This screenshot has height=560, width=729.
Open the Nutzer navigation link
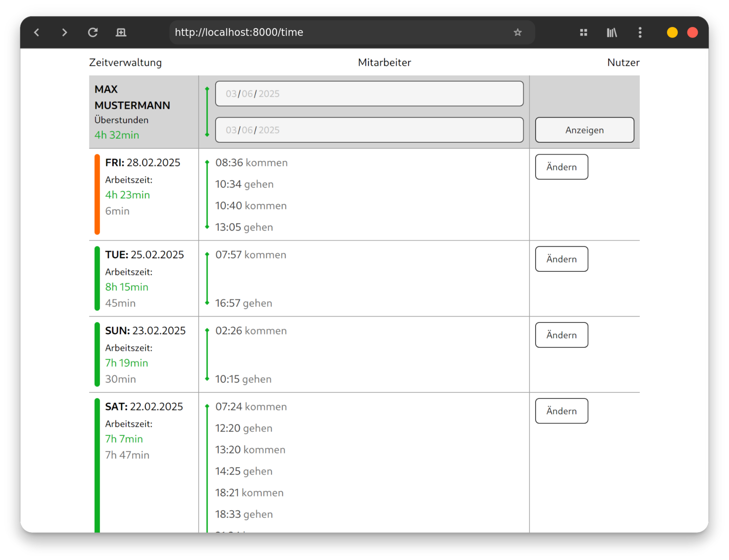[623, 63]
